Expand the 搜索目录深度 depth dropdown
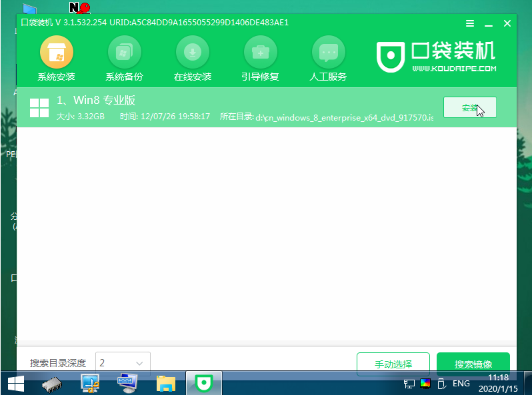 (x=123, y=363)
